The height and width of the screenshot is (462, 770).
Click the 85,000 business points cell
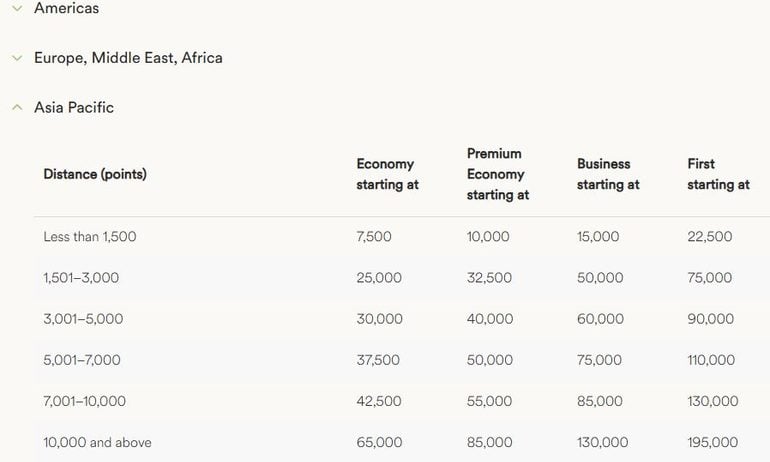(600, 401)
